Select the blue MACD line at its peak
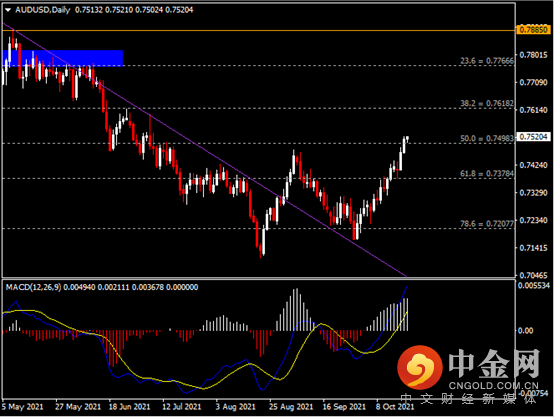 (407, 288)
